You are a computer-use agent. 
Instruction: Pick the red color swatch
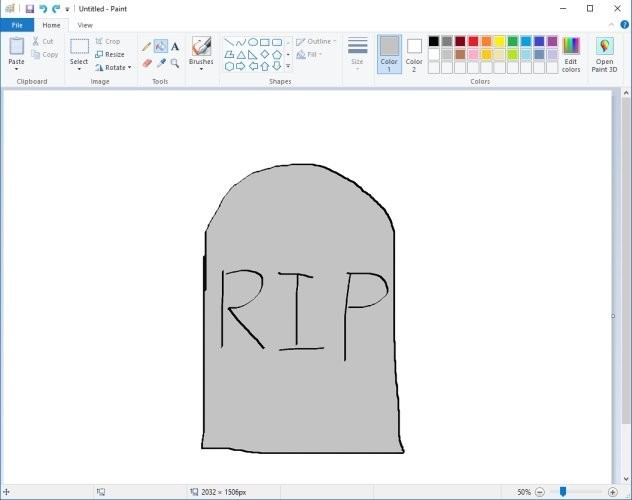(x=473, y=42)
